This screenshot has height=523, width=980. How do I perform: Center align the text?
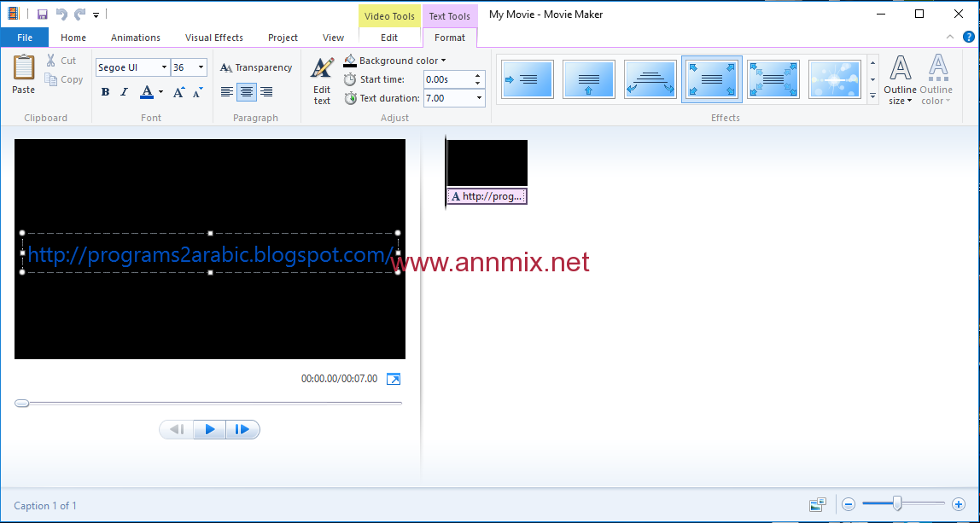point(247,92)
